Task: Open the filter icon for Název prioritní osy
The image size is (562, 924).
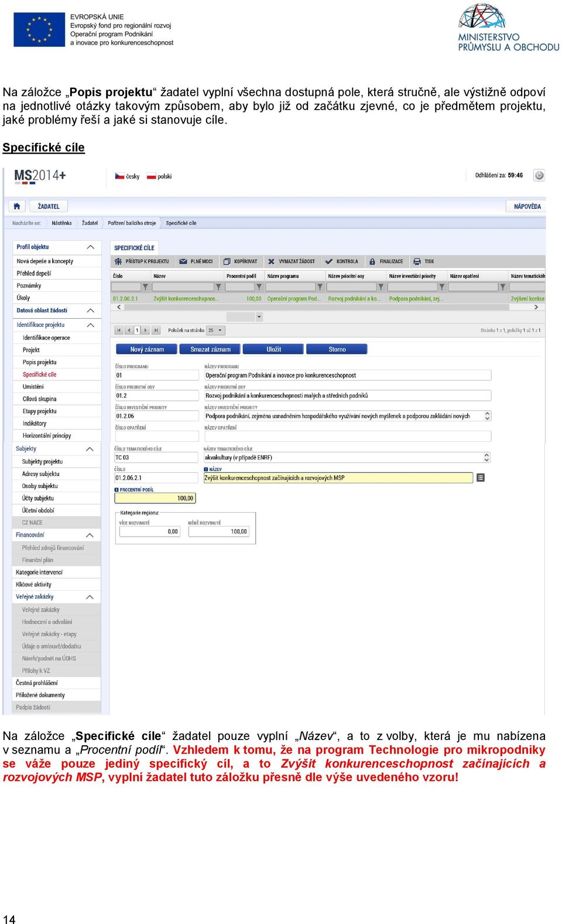Action: coord(381,287)
